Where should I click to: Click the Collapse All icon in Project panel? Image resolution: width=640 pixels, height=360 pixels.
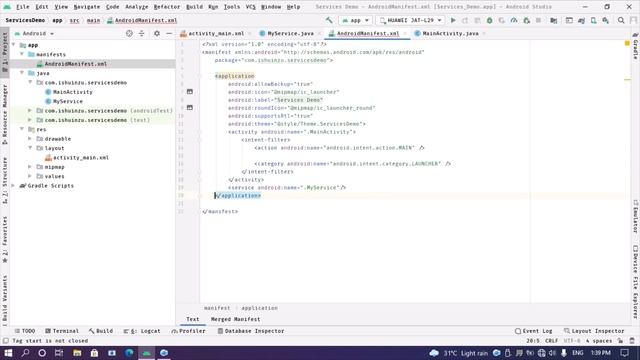coord(141,33)
